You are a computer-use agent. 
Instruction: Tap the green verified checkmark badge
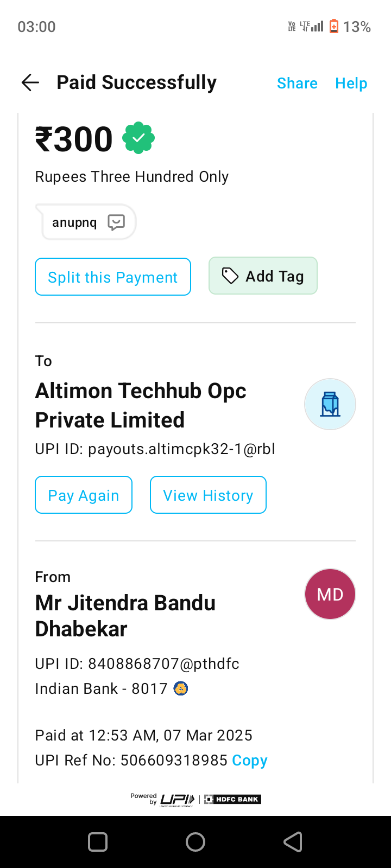point(138,138)
